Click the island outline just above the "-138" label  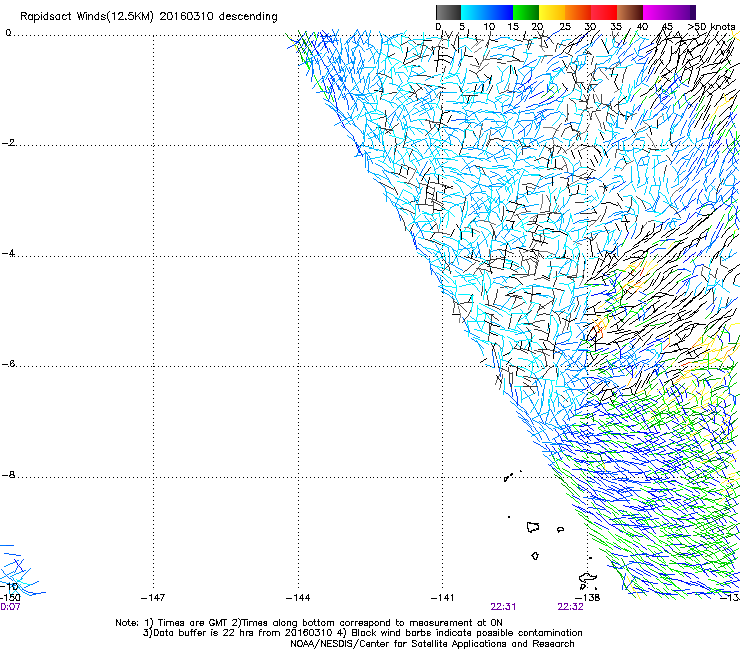tap(588, 579)
